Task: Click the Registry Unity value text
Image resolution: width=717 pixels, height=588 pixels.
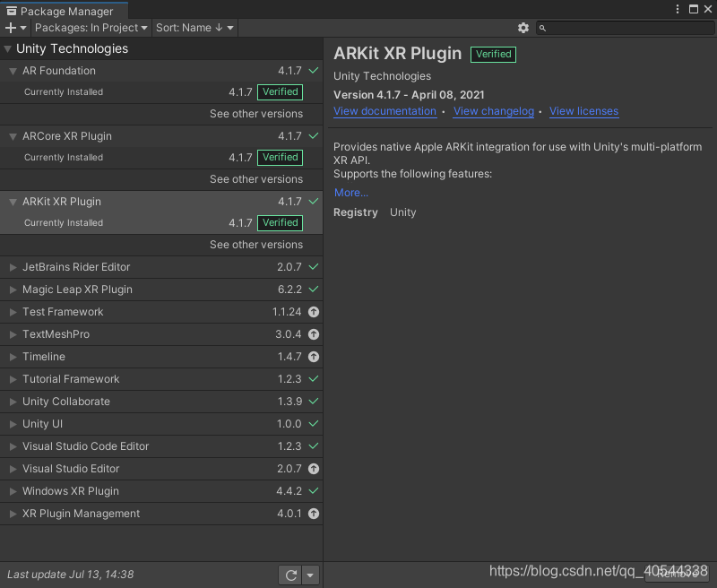Action: [x=402, y=212]
